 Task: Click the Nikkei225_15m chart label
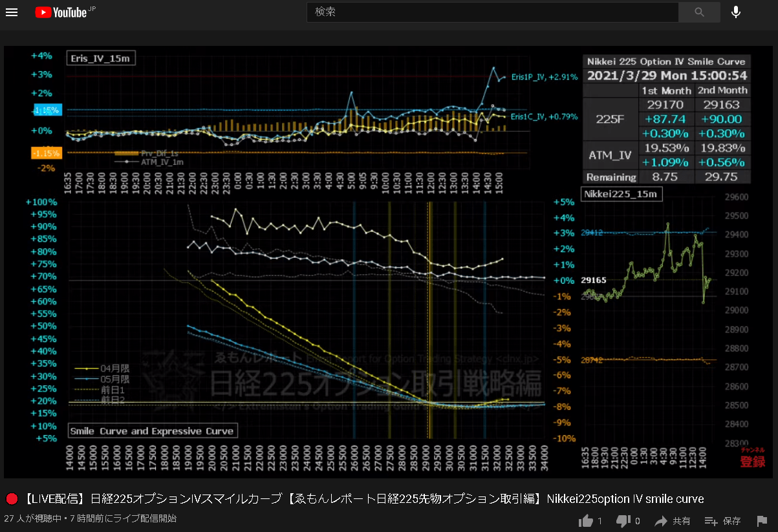pos(621,194)
